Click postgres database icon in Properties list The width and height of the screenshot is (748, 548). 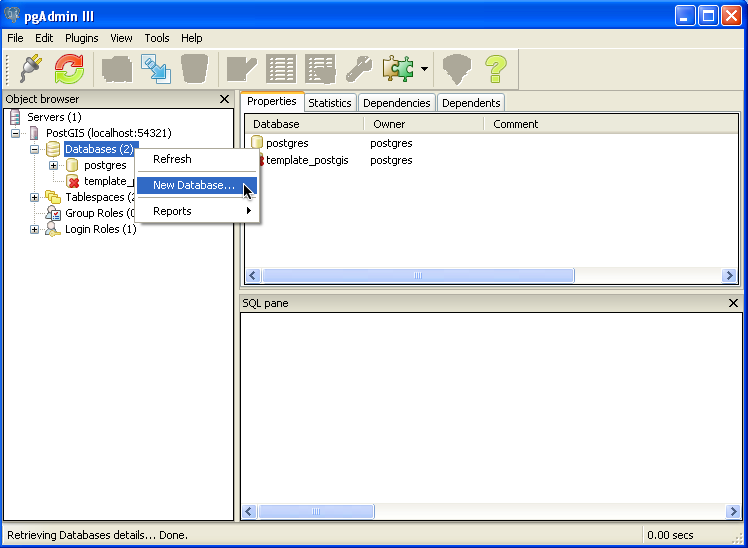click(x=257, y=143)
